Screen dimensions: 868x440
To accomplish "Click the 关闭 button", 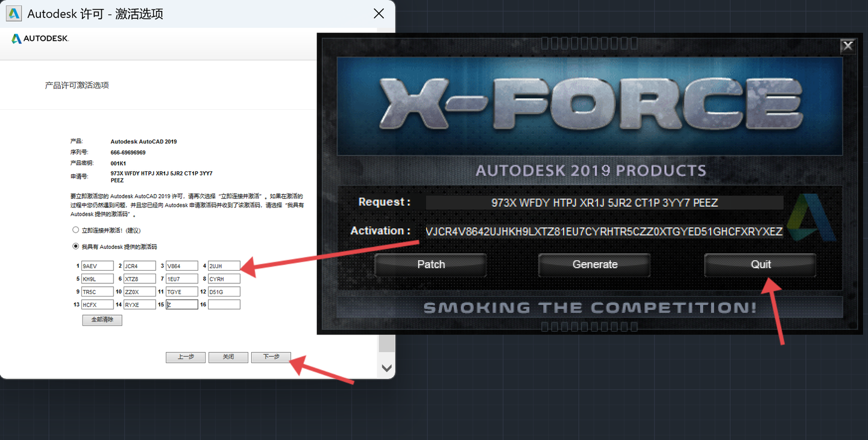I will (x=228, y=357).
